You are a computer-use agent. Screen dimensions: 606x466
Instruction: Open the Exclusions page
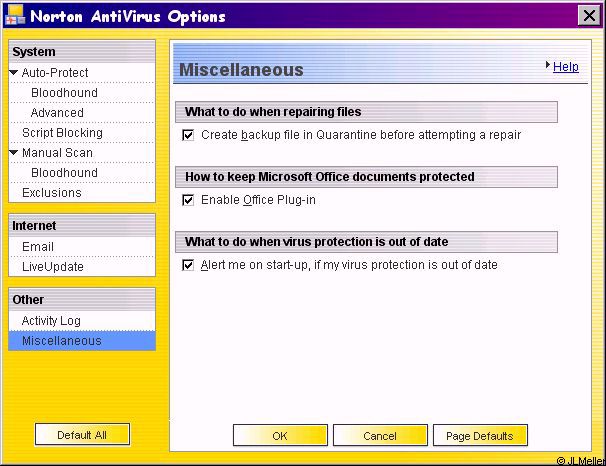click(x=52, y=193)
